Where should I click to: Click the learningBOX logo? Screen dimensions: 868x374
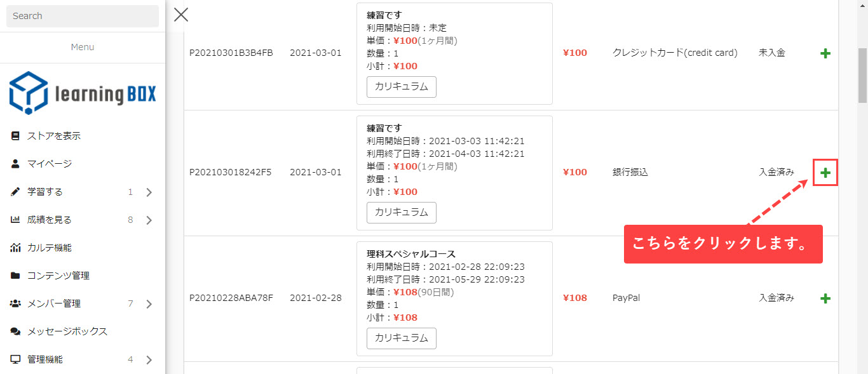(83, 93)
